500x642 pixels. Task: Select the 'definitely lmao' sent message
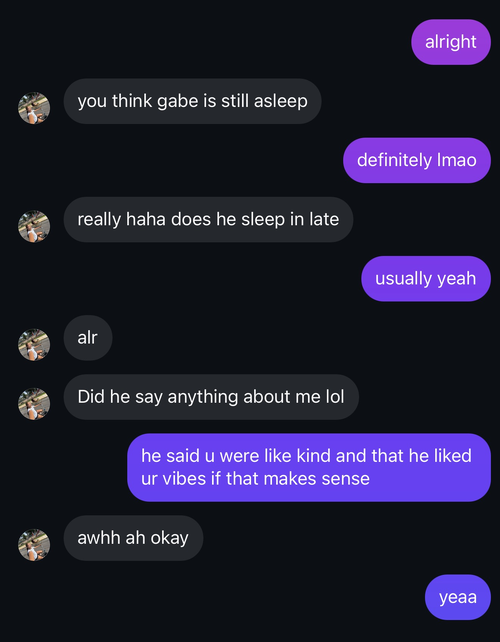click(417, 160)
